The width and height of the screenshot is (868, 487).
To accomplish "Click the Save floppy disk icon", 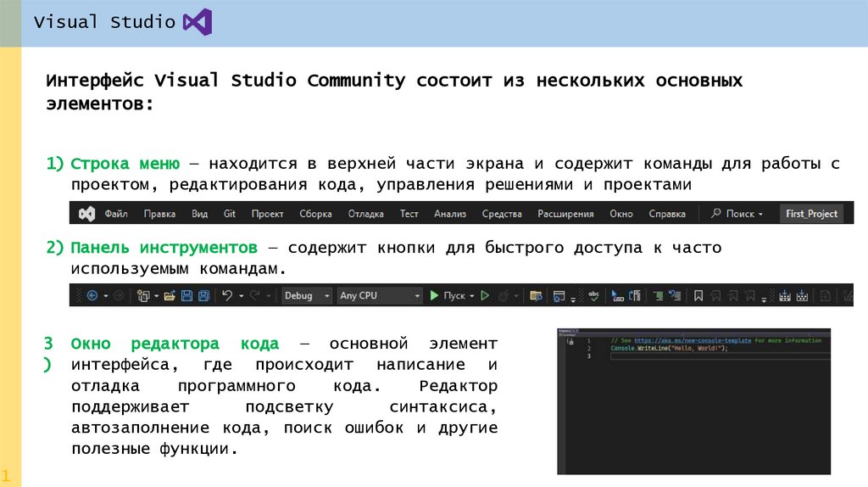I will [188, 296].
